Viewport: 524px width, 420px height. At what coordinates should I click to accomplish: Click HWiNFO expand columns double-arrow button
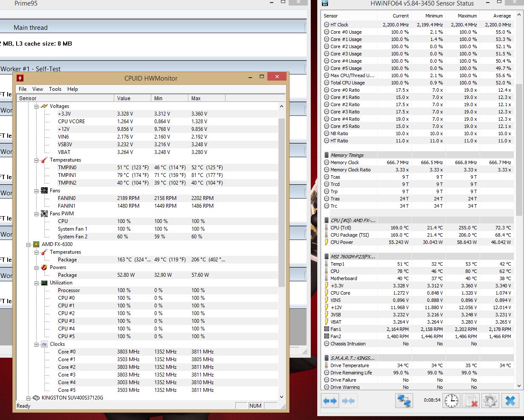point(330,401)
